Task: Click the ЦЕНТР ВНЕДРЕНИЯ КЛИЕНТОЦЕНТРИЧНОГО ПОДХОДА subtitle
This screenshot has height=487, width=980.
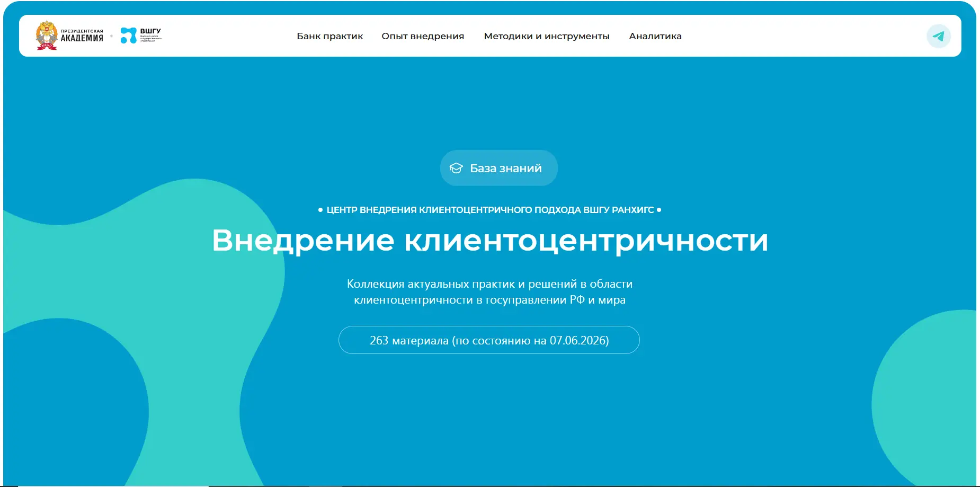Action: click(490, 210)
